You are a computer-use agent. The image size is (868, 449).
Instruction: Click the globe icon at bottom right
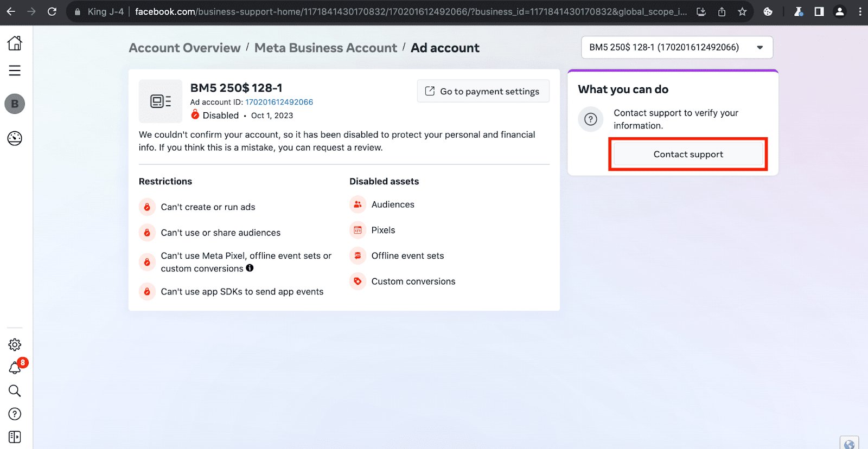849,444
